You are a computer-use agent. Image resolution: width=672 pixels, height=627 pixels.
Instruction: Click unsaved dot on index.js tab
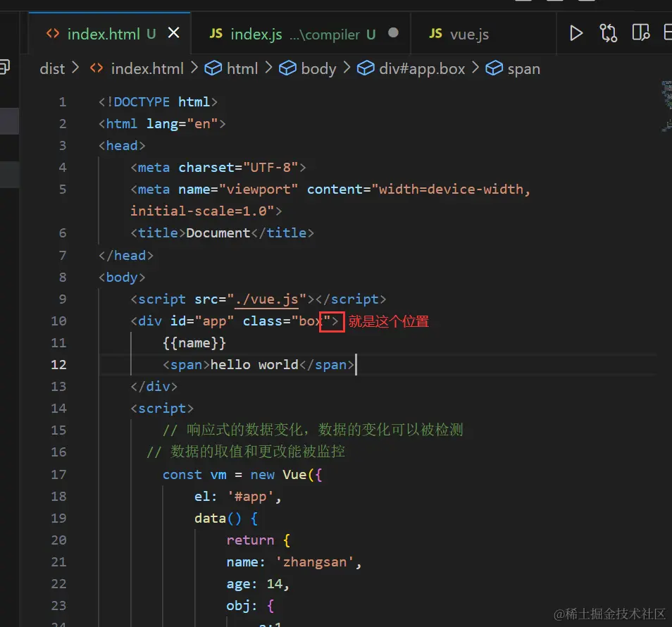(393, 33)
